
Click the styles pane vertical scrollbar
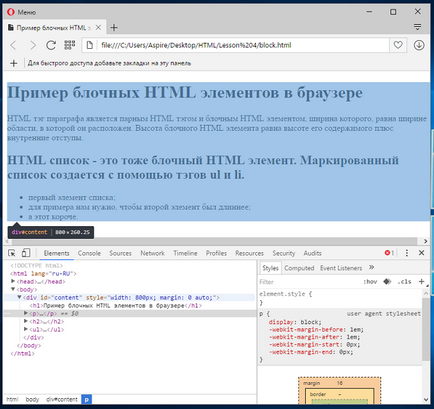(x=426, y=329)
